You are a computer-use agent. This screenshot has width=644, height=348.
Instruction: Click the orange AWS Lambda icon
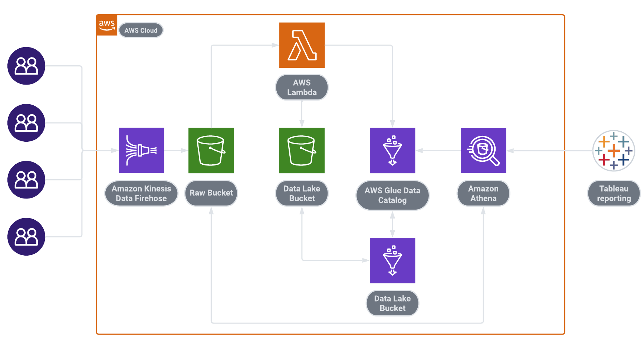click(302, 45)
